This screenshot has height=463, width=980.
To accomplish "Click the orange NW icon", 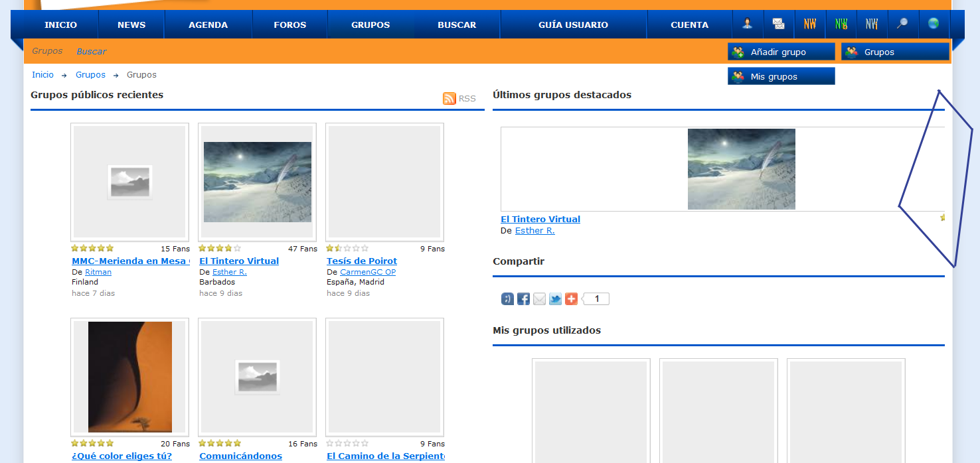I will tap(810, 24).
